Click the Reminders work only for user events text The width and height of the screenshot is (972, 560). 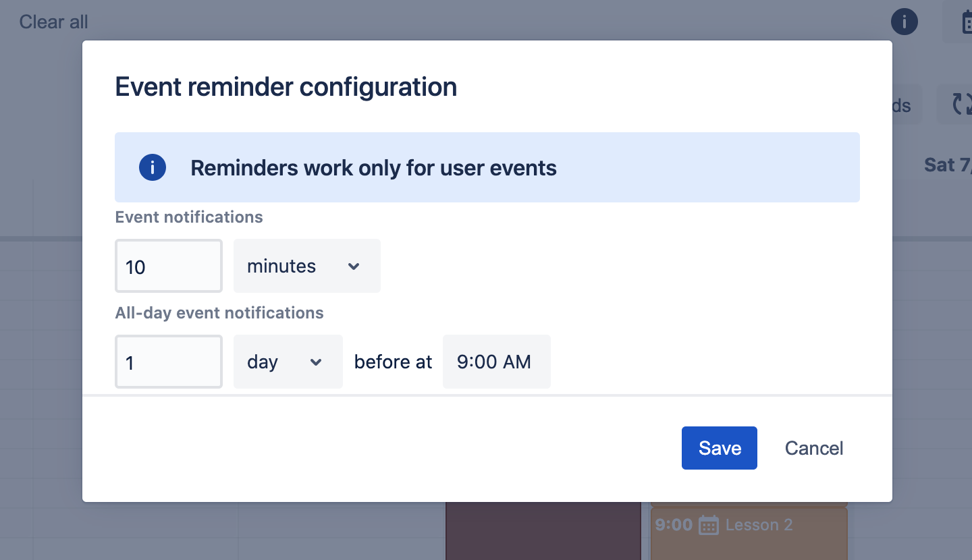tap(373, 168)
